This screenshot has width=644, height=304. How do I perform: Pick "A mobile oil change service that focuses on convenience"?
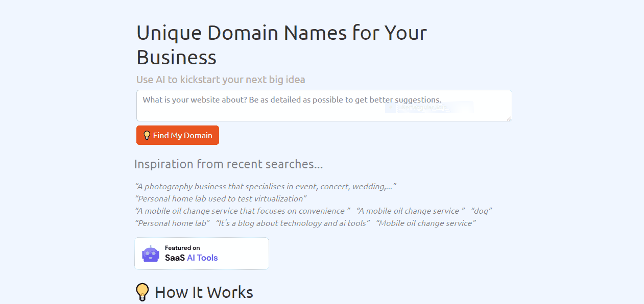243,211
